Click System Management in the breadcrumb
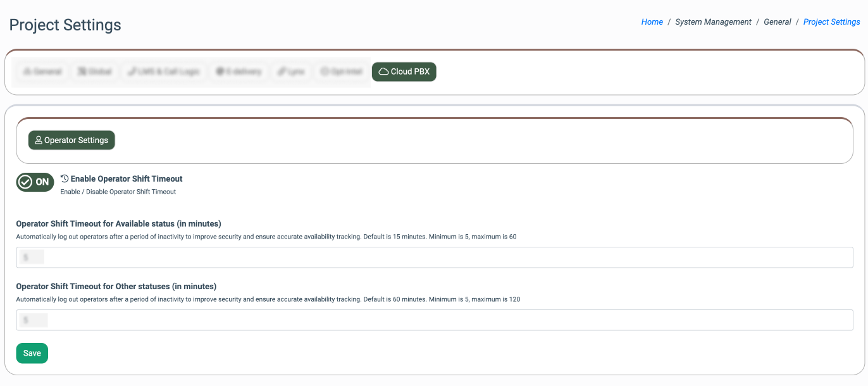868x386 pixels. [x=713, y=22]
